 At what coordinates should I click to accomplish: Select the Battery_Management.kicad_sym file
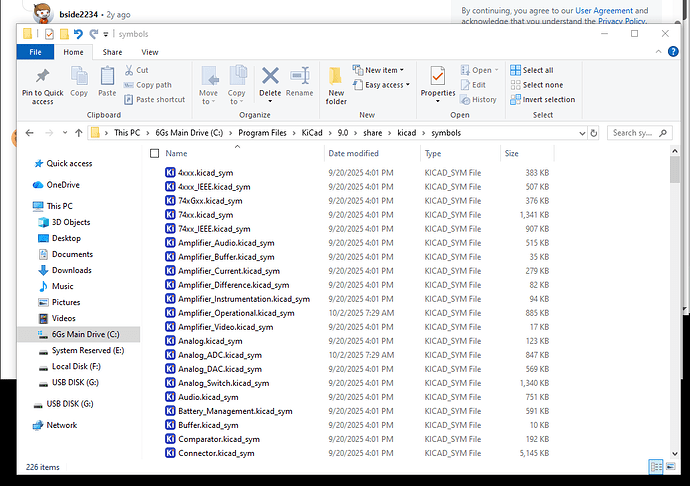pyautogui.click(x=235, y=411)
